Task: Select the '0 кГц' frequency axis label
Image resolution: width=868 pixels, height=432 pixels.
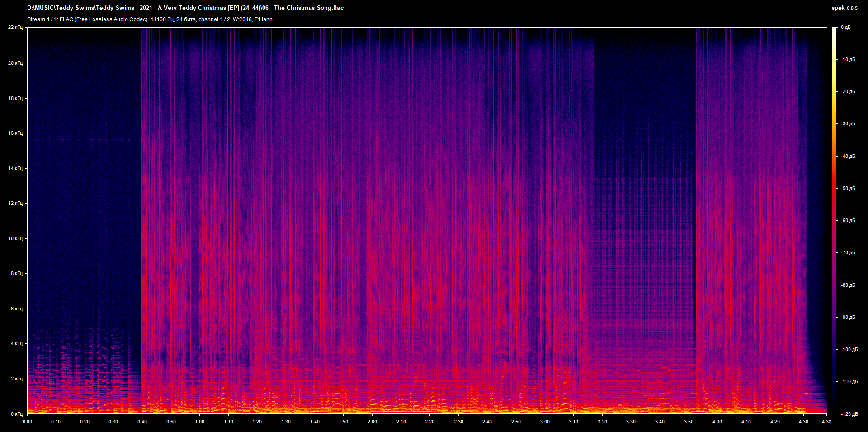Action: click(17, 414)
